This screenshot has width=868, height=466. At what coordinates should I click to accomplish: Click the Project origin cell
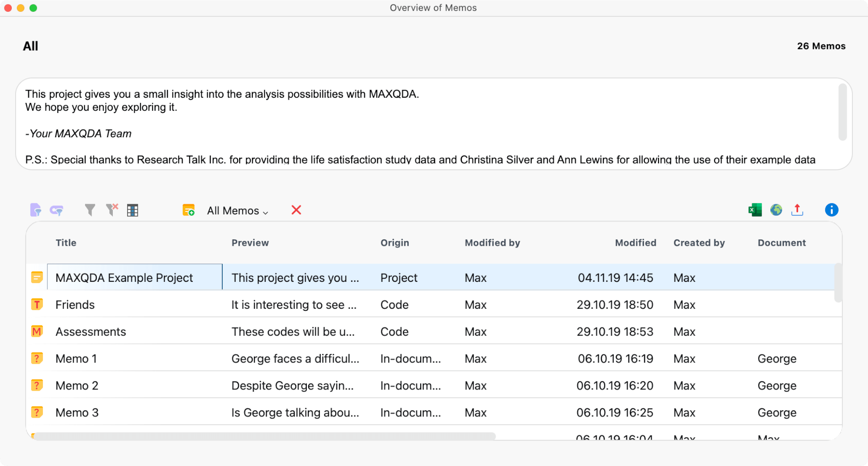(x=399, y=278)
